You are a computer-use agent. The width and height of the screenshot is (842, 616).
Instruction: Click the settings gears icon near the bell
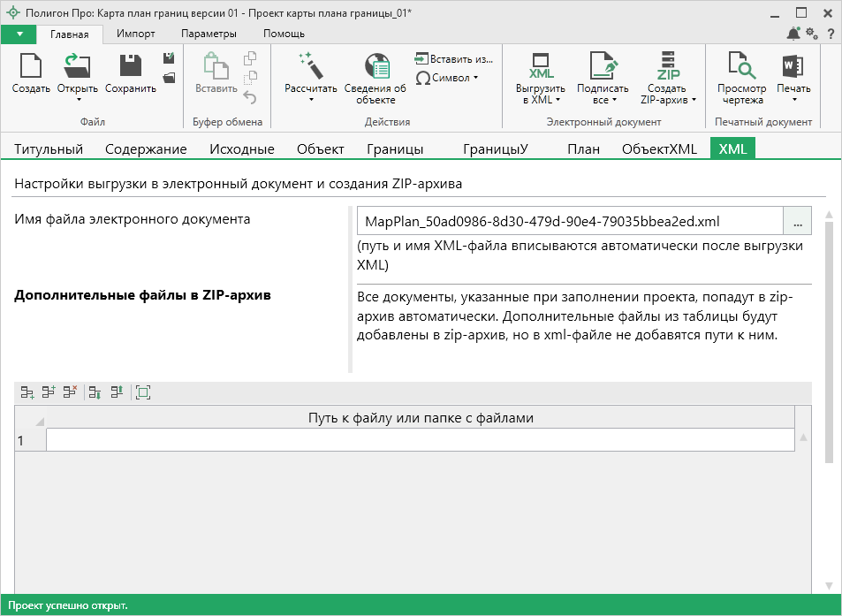pyautogui.click(x=812, y=34)
